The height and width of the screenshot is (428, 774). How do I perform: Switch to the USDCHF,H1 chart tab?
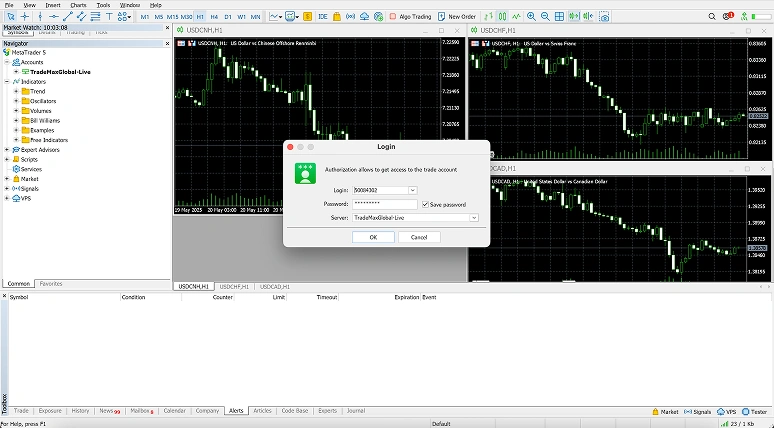[x=232, y=287]
